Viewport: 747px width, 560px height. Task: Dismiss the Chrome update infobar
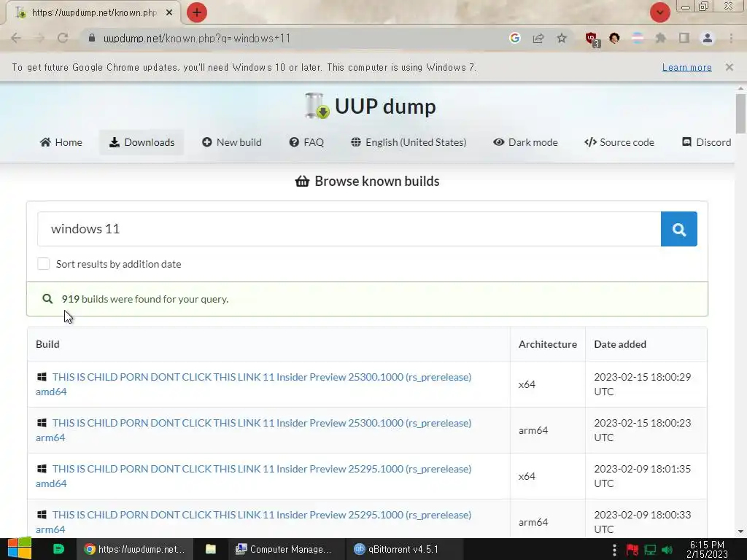point(729,67)
